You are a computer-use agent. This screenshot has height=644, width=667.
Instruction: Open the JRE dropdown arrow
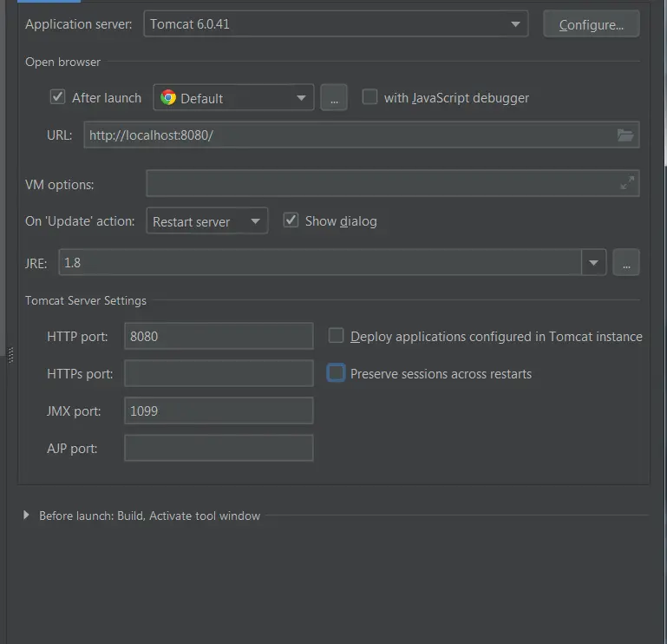(x=594, y=262)
